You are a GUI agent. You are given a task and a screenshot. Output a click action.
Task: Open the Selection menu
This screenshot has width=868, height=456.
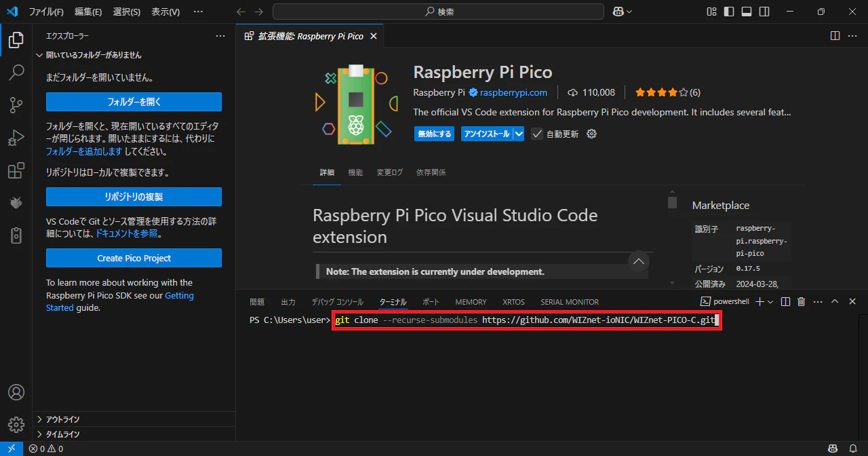(x=127, y=12)
